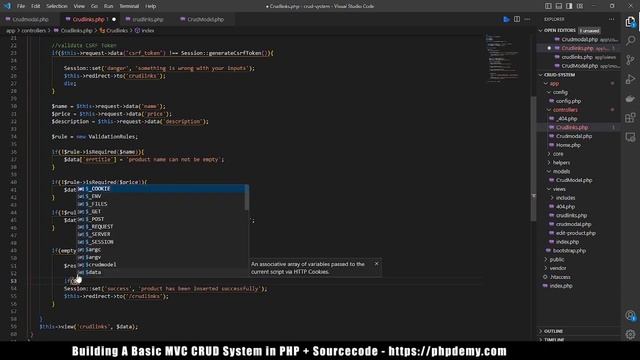Image resolution: width=640 pixels, height=360 pixels.
Task: Close the cookie description tooltip
Action: (x=376, y=264)
